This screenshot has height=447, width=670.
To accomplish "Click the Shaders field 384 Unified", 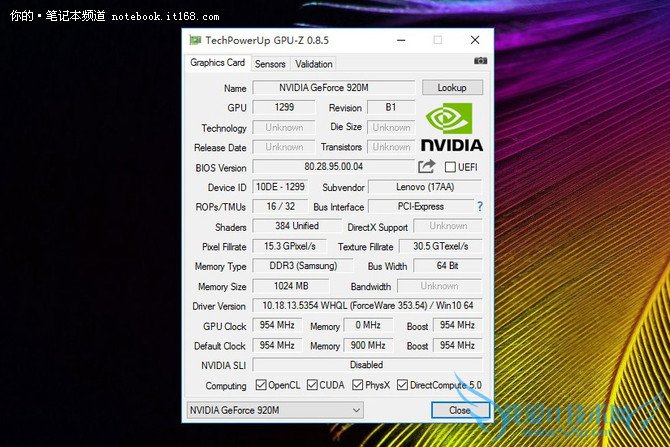I will [x=297, y=226].
